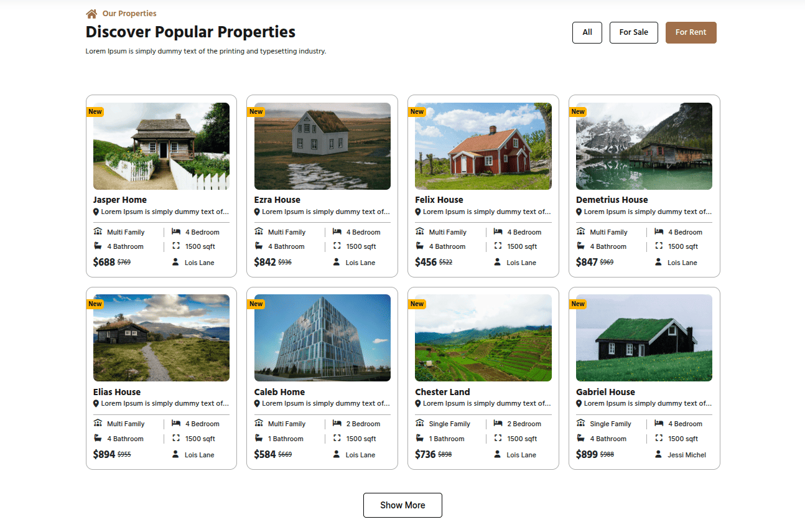Click the bathtub icon in Felix House card

(419, 246)
